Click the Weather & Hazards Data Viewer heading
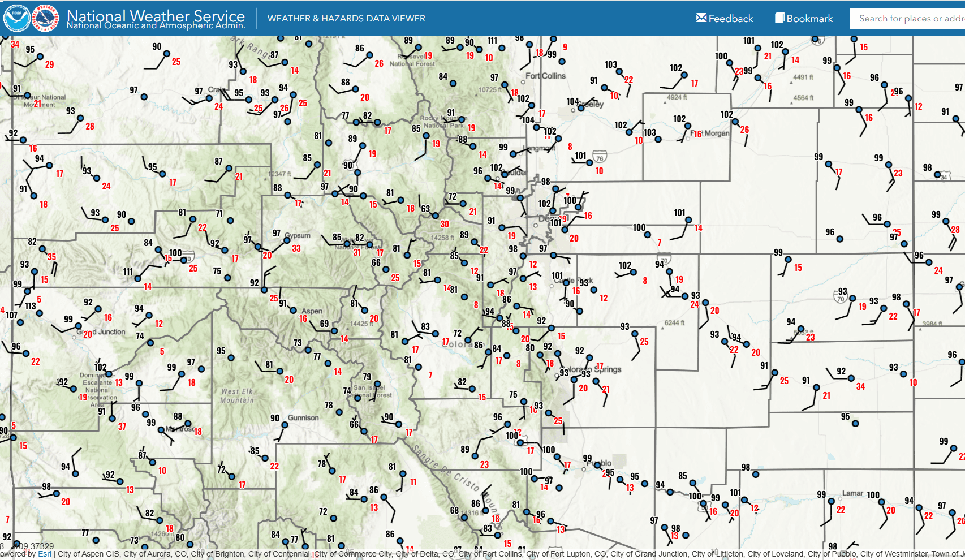 (346, 18)
